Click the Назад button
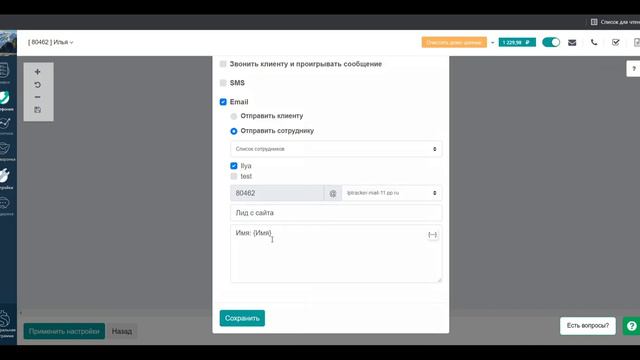Viewport: 640px width, 360px height. [x=122, y=331]
